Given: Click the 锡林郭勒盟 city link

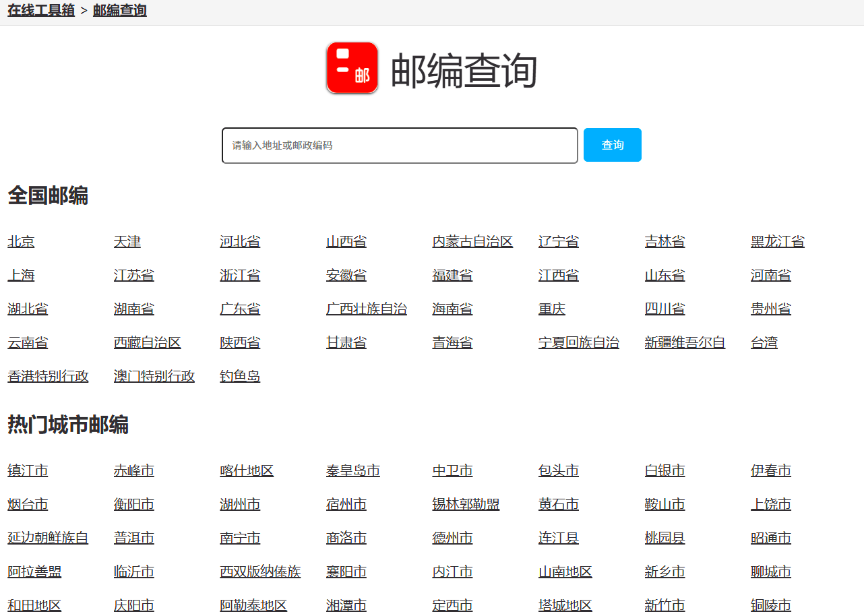Looking at the screenshot, I should [x=466, y=504].
